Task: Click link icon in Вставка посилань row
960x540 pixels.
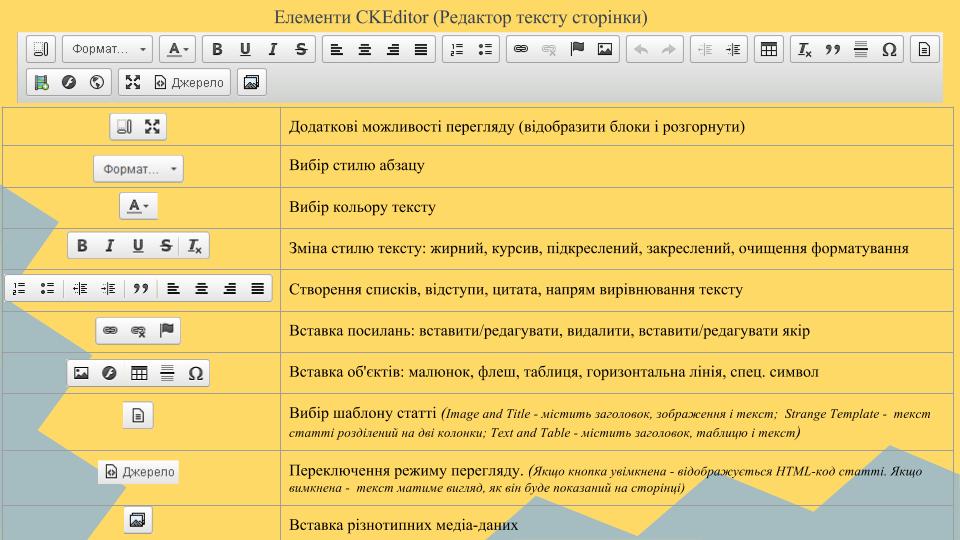Action: point(110,331)
